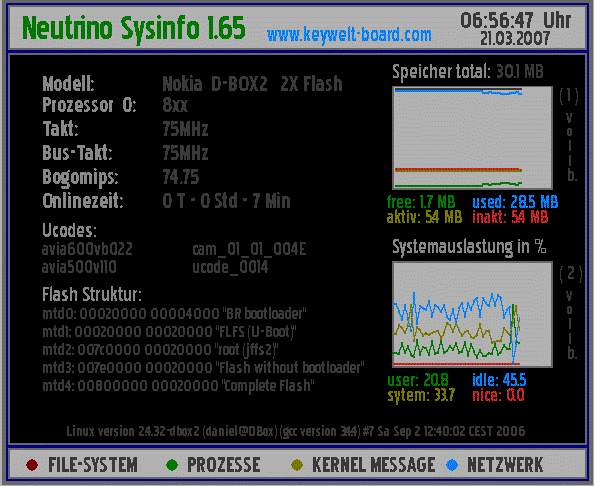Open the NETZWERK view
The height and width of the screenshot is (486, 594).
(505, 465)
